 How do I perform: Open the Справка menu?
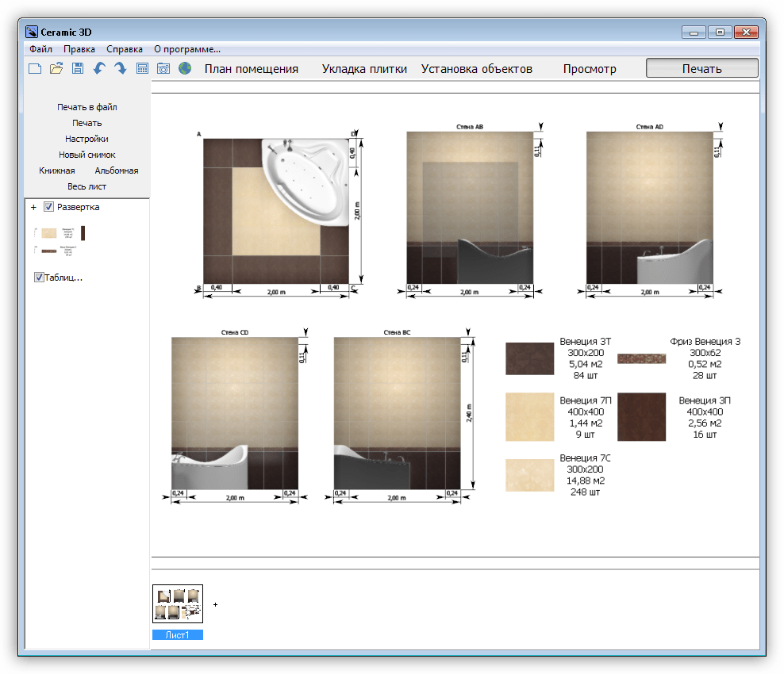pos(125,49)
